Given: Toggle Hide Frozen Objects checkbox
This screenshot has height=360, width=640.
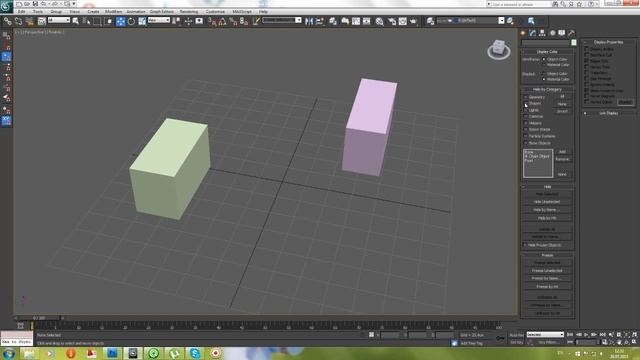Looking at the screenshot, I should point(525,245).
